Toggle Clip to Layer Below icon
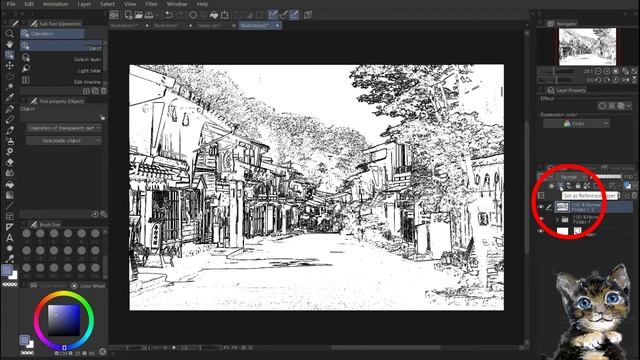The width and height of the screenshot is (640, 360). [x=551, y=186]
